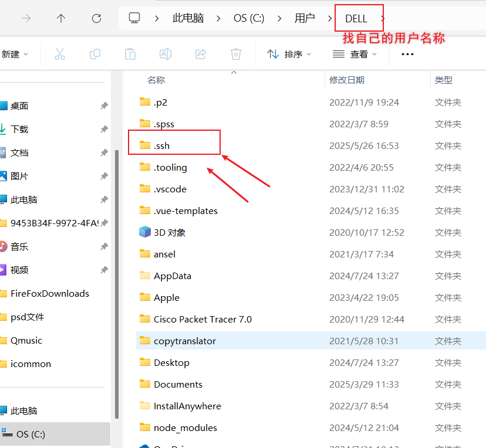Unpin 下载 using its pin icon
Viewport: 486px width, 448px height.
pos(104,129)
